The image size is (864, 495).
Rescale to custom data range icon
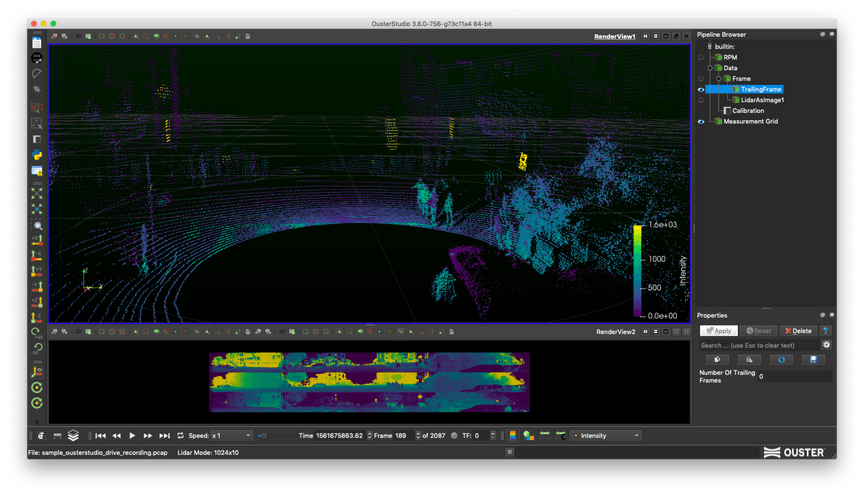tap(560, 435)
